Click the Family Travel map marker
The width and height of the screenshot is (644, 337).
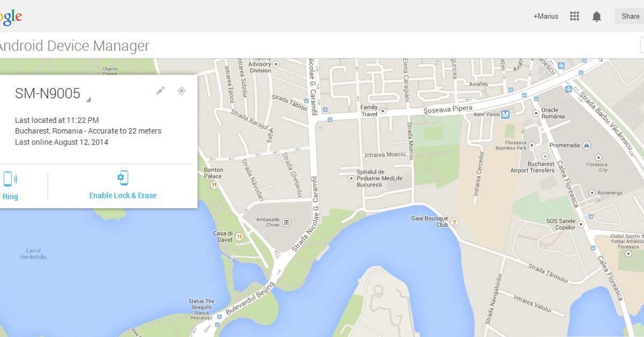tap(383, 111)
